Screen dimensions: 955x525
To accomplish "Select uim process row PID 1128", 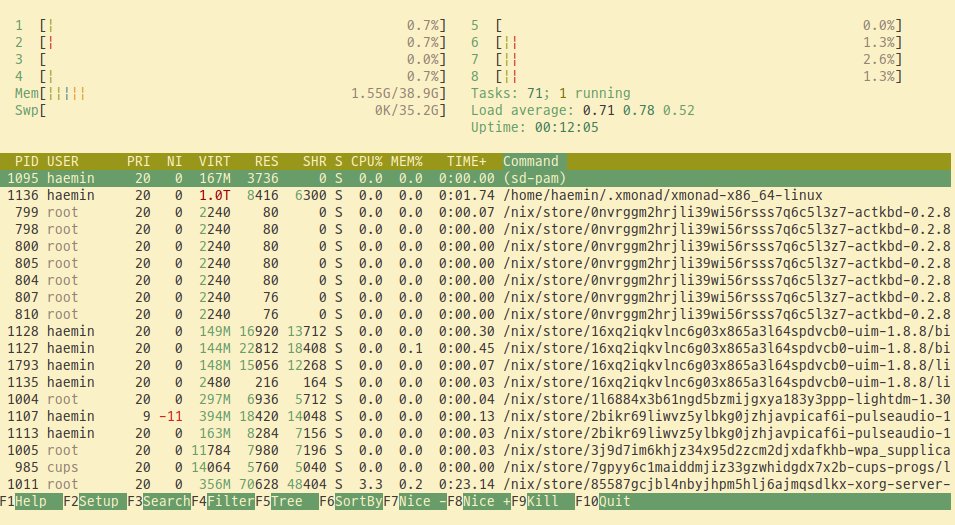I will 475,331.
